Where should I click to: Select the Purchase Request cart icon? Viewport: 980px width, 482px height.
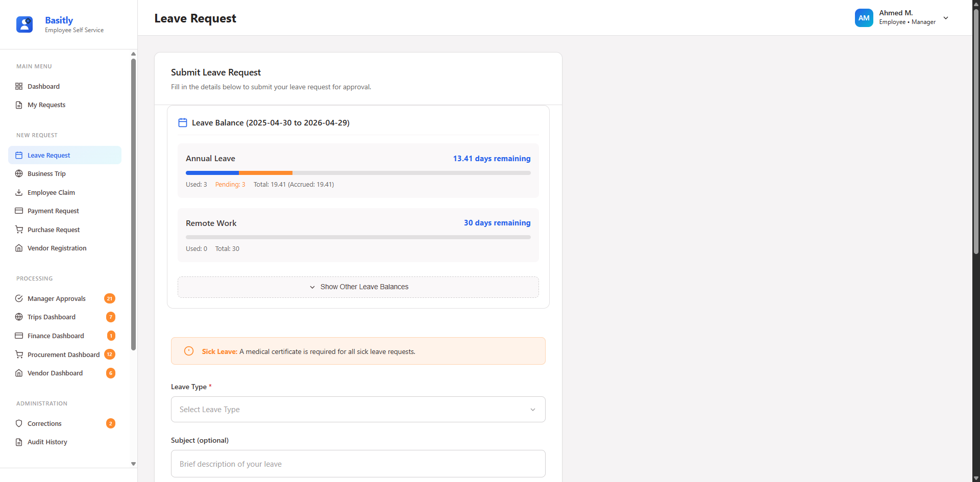click(x=19, y=230)
